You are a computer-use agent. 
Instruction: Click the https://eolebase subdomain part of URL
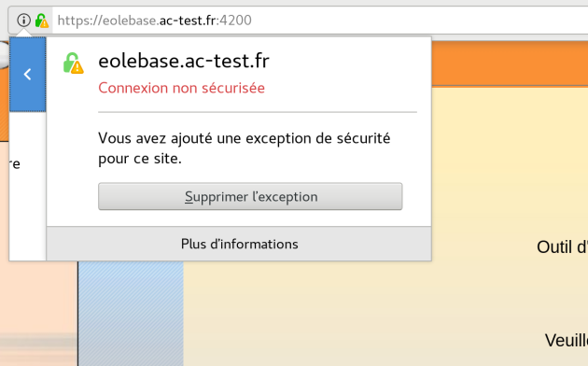[x=106, y=21]
